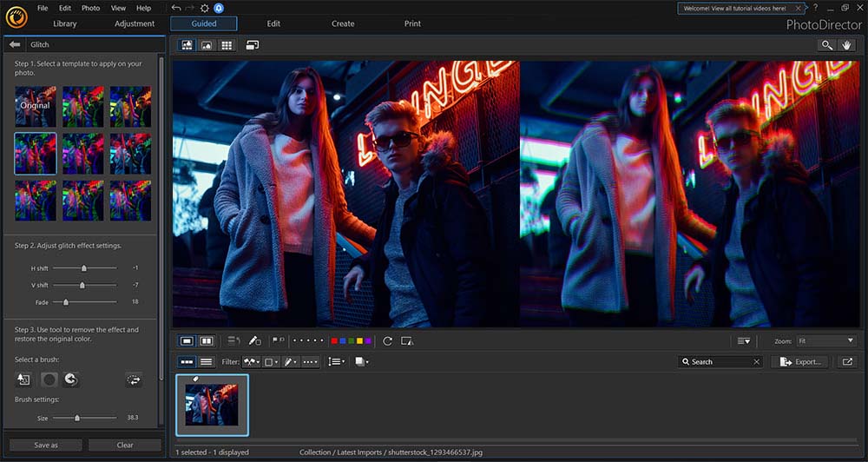
Task: Open the rating dots filter dropdown
Action: click(310, 362)
